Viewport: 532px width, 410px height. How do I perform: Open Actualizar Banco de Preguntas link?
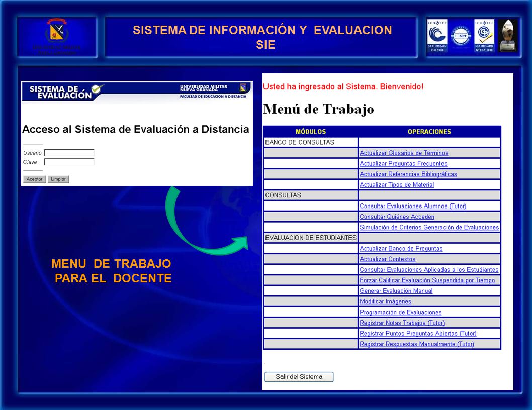tap(401, 248)
